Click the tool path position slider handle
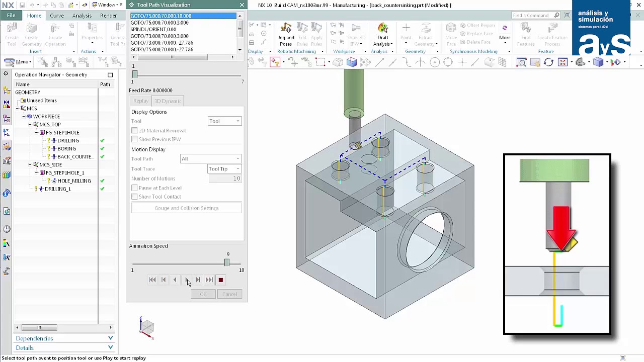The image size is (644, 362). (x=135, y=75)
